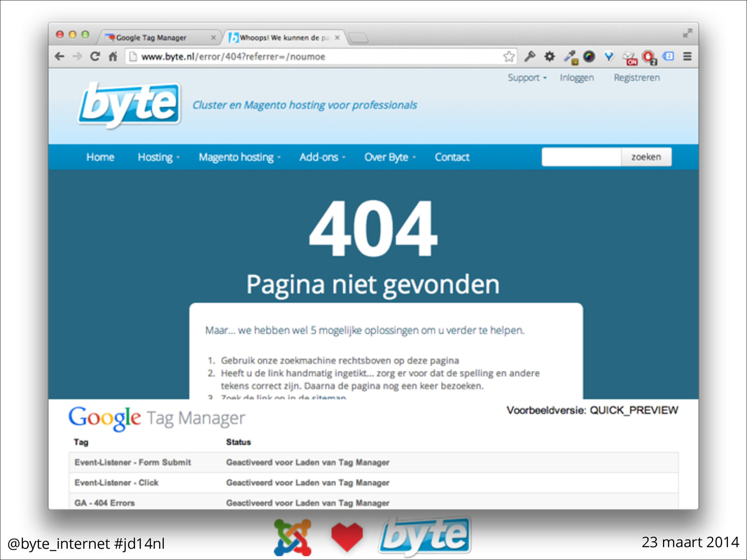
Task: Focus the site search input field
Action: coord(581,157)
